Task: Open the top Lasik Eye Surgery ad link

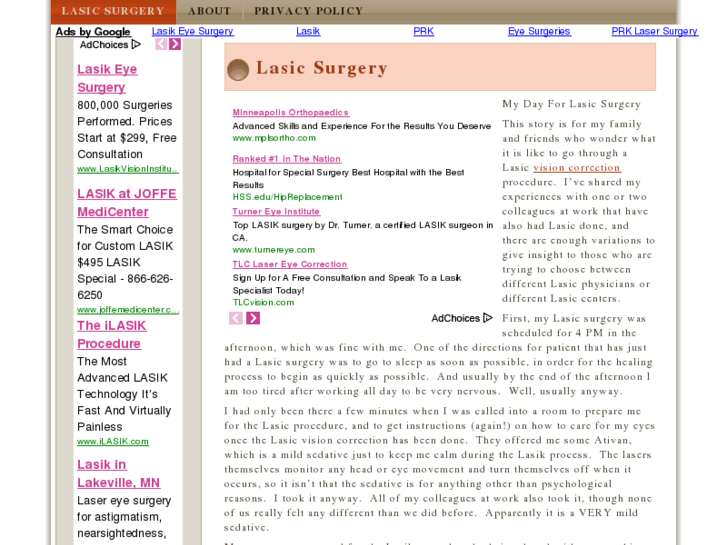Action: (x=192, y=31)
